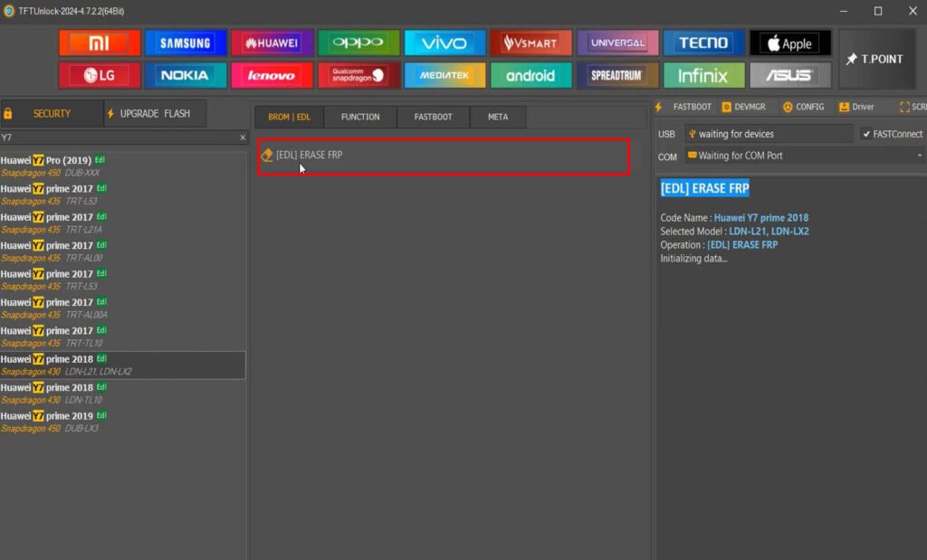
Task: Select the Apple brand button
Action: click(x=790, y=43)
